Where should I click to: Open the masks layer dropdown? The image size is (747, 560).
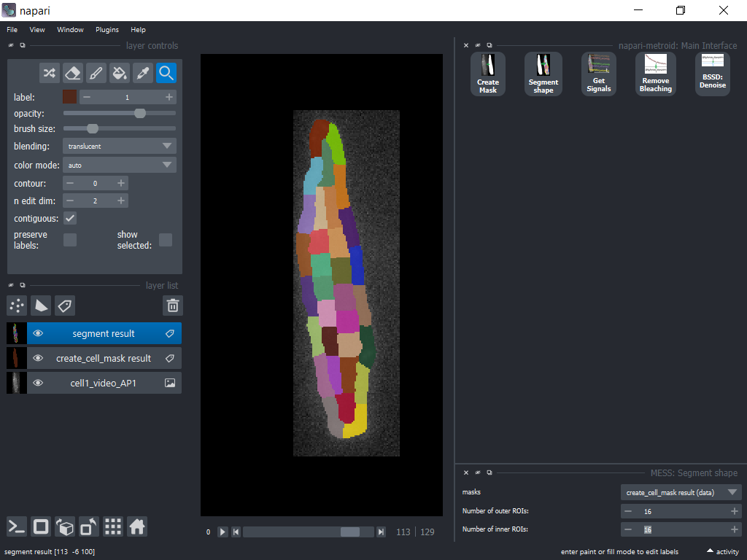(681, 492)
